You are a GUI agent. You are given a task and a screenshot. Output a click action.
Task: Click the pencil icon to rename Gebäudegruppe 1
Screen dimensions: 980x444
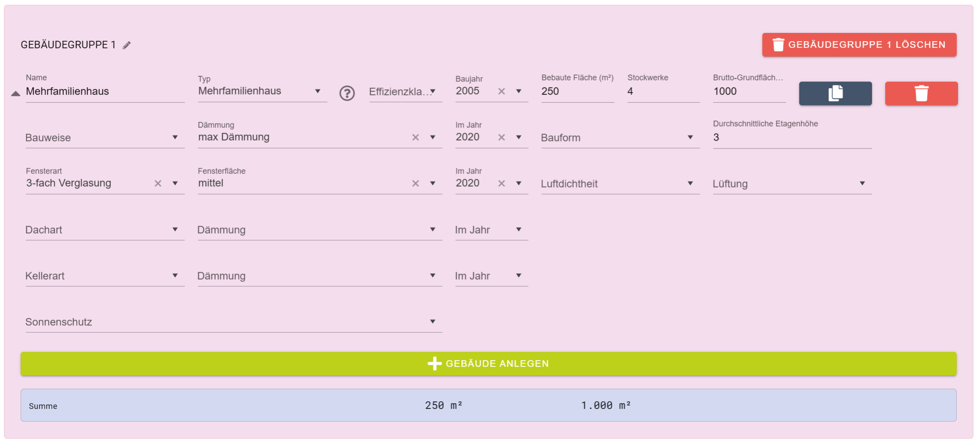click(127, 45)
